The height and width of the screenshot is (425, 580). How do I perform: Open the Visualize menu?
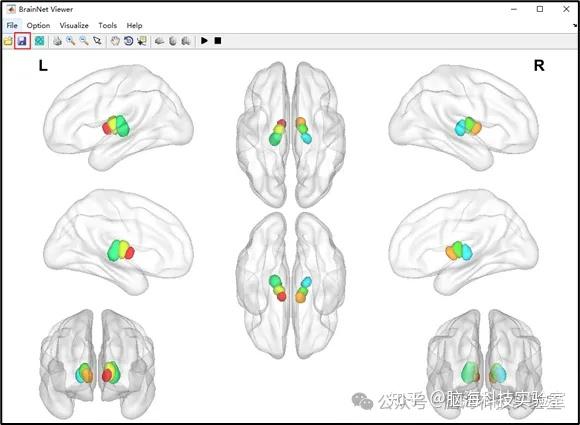coord(74,26)
